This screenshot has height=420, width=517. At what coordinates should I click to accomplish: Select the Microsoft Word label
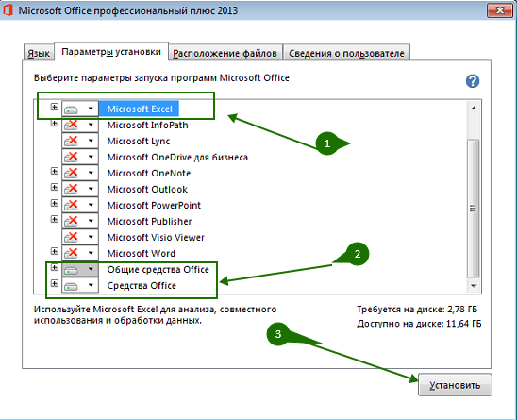[x=142, y=253]
